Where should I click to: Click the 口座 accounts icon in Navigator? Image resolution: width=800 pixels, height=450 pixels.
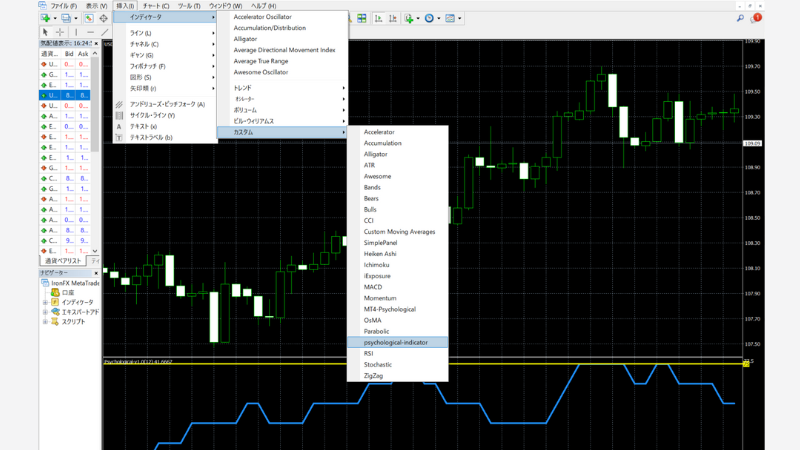tap(55, 292)
